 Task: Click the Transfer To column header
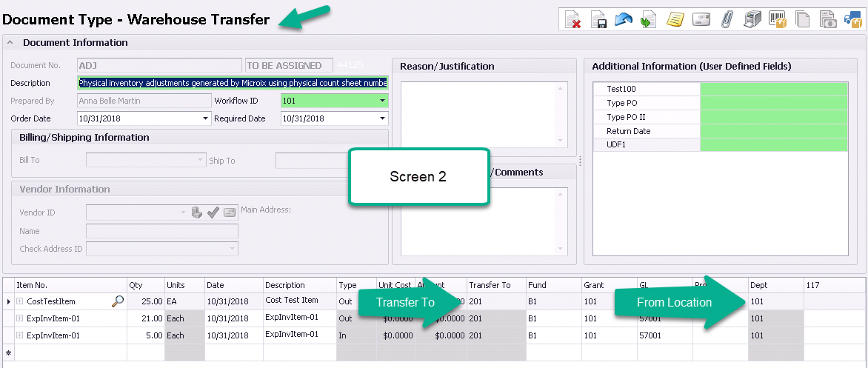pyautogui.click(x=495, y=285)
